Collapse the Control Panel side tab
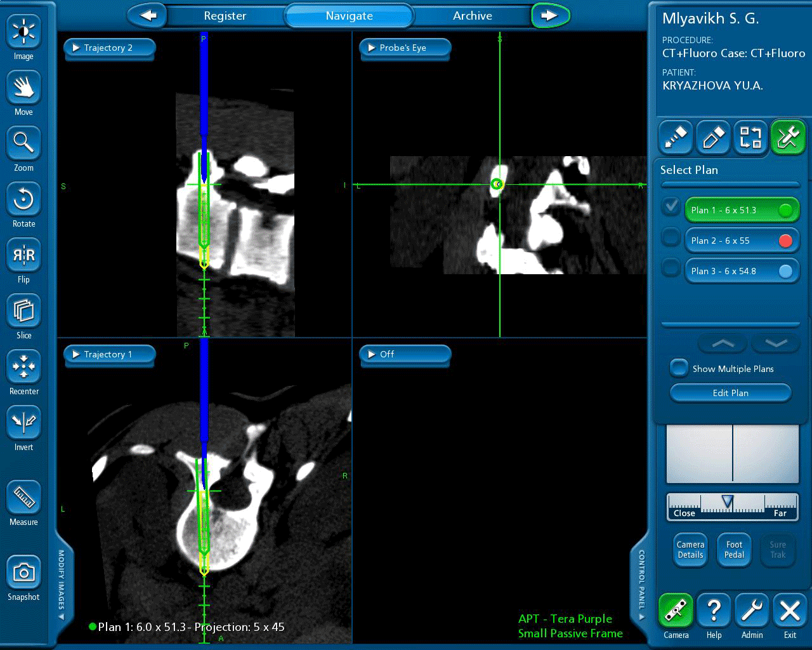Screen dimensions: 812x650 point(641,585)
